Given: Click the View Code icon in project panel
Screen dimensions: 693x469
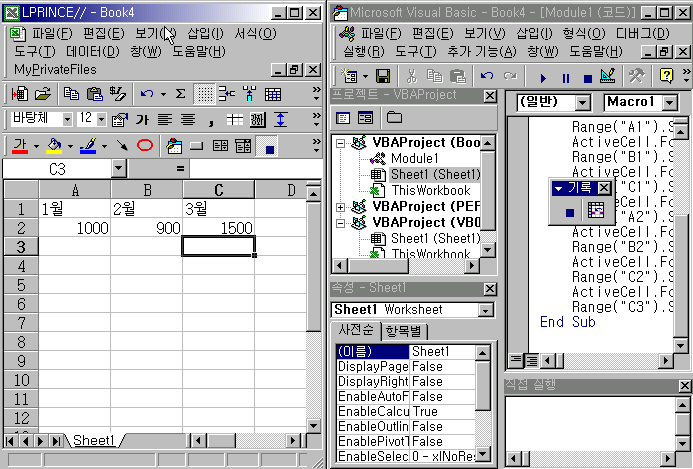Looking at the screenshot, I should tap(343, 118).
